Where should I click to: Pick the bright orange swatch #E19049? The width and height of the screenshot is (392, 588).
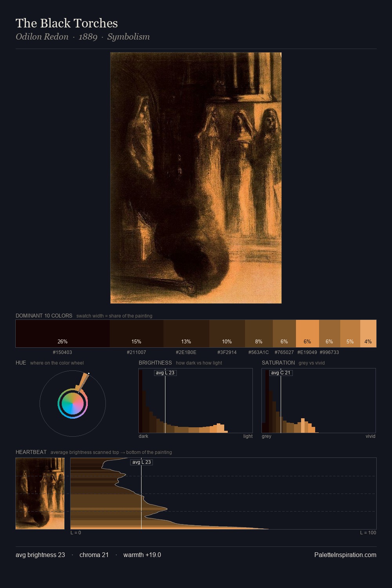point(307,334)
